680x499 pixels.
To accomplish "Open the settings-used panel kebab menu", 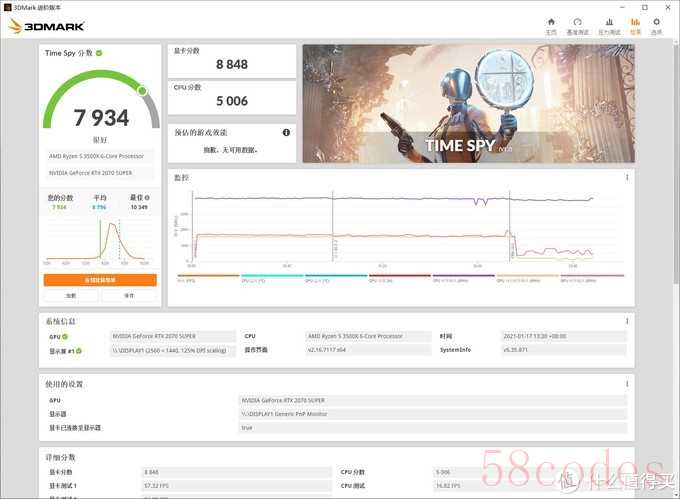I will (627, 384).
